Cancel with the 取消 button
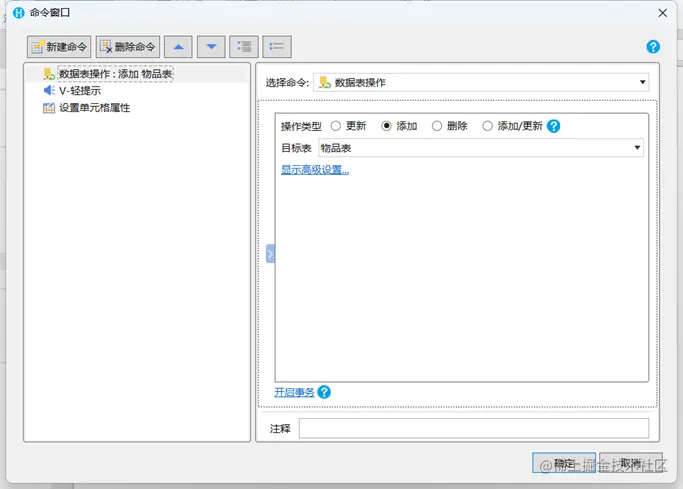The height and width of the screenshot is (489, 683). tap(631, 463)
